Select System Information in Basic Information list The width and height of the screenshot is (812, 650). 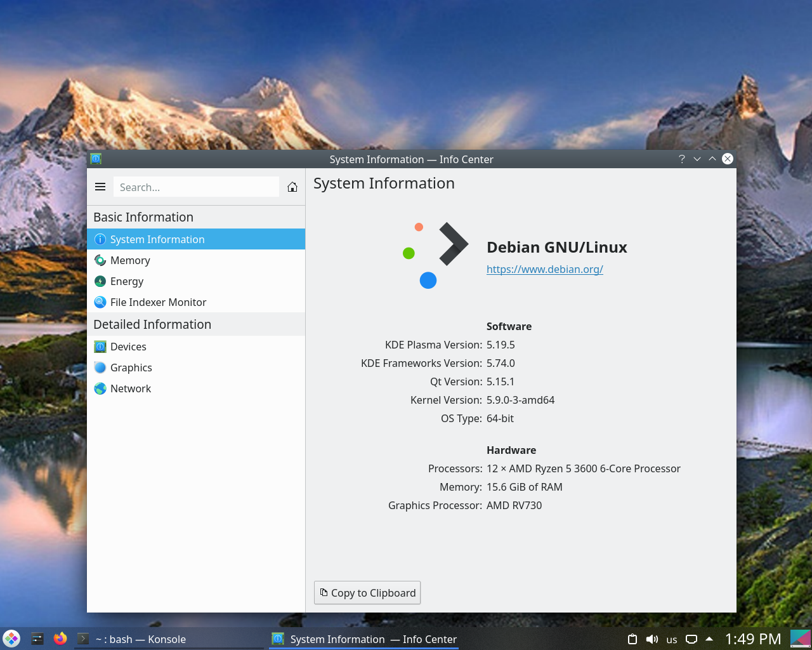[157, 239]
